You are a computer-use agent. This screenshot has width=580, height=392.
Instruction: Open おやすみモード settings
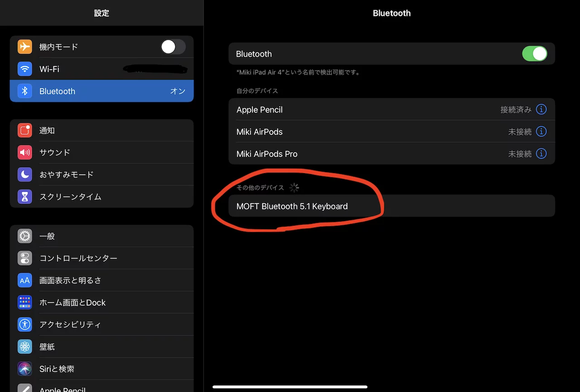coord(101,174)
